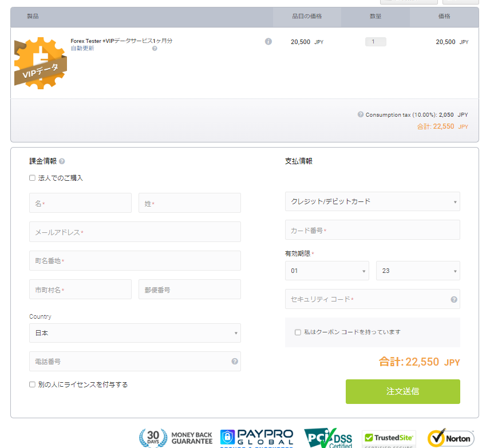Expand the expiry year dropdown showing 23

pos(418,271)
